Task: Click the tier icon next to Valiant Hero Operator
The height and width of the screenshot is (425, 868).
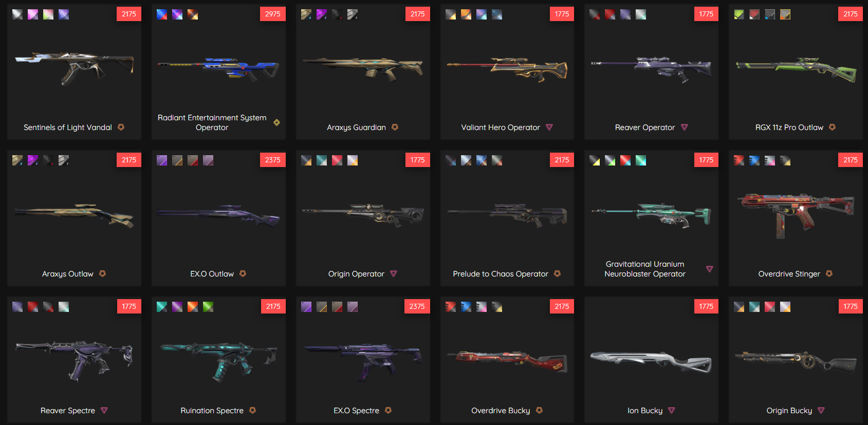Action: 549,127
